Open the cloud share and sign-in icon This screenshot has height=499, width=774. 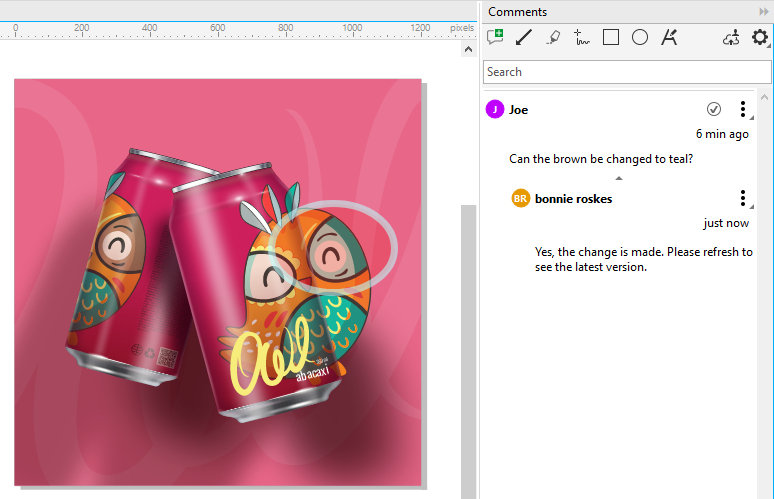coord(731,38)
